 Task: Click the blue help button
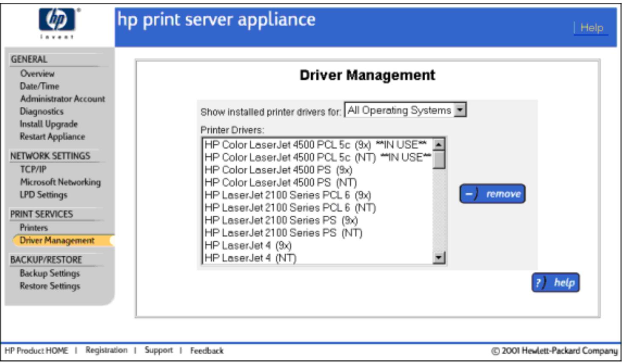point(555,283)
